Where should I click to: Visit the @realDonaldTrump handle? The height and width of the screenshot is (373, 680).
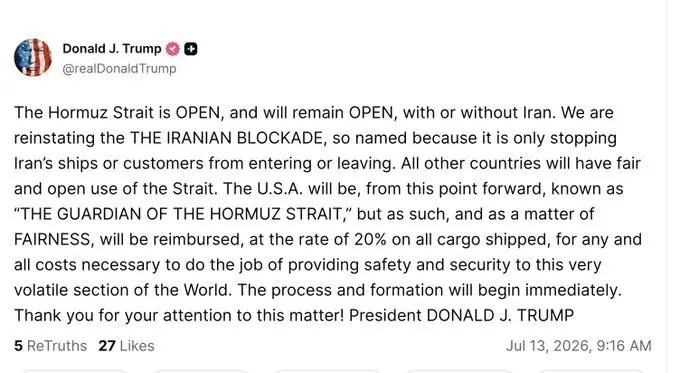[x=119, y=69]
